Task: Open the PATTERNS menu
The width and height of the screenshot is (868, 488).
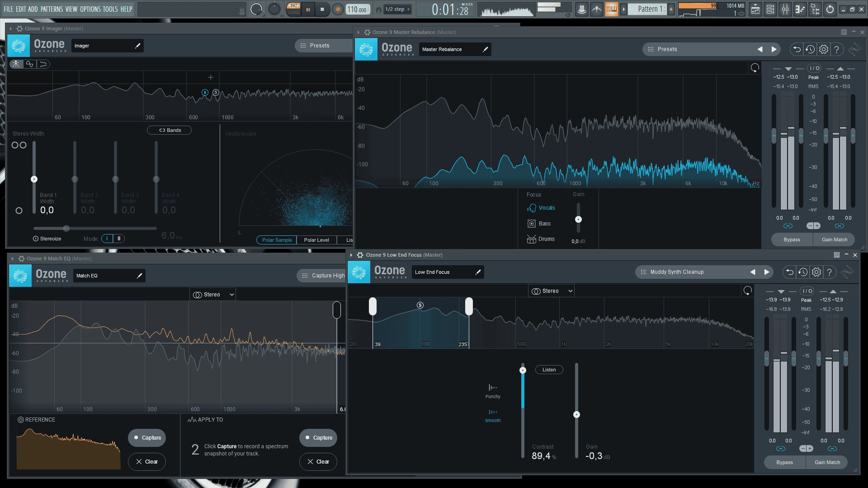Action: point(52,9)
